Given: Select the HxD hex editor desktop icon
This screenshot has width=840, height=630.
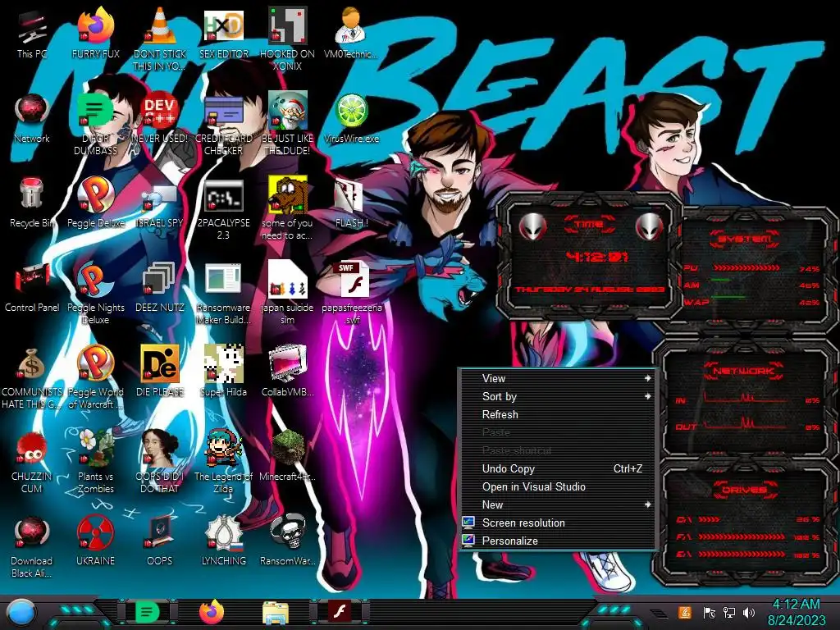Looking at the screenshot, I should pos(223,33).
